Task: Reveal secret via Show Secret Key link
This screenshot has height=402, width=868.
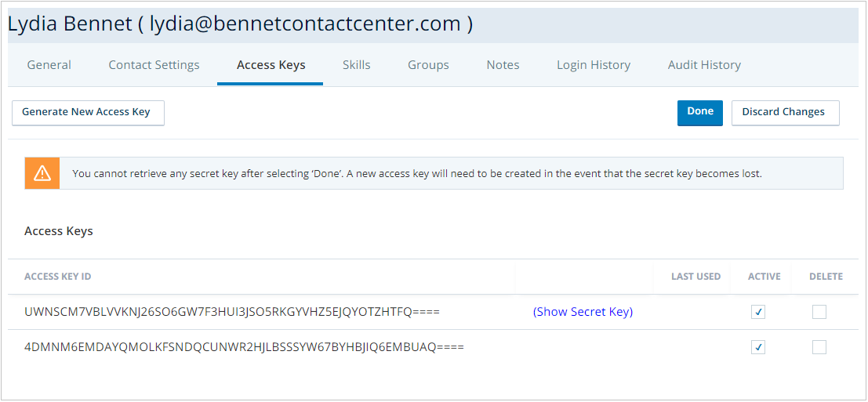Action: tap(583, 312)
